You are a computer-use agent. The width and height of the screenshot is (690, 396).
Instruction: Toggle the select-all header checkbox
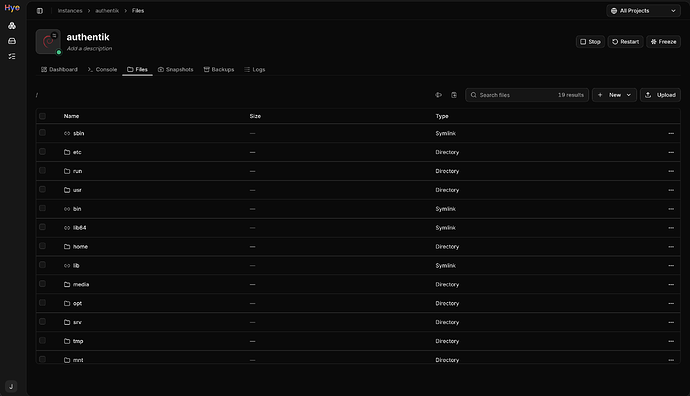tap(42, 116)
